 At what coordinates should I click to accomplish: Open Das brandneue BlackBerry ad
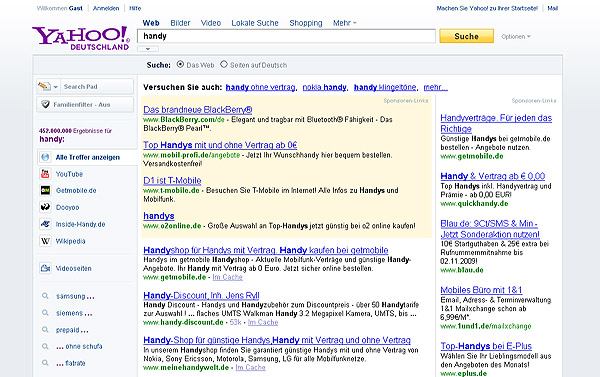point(198,110)
